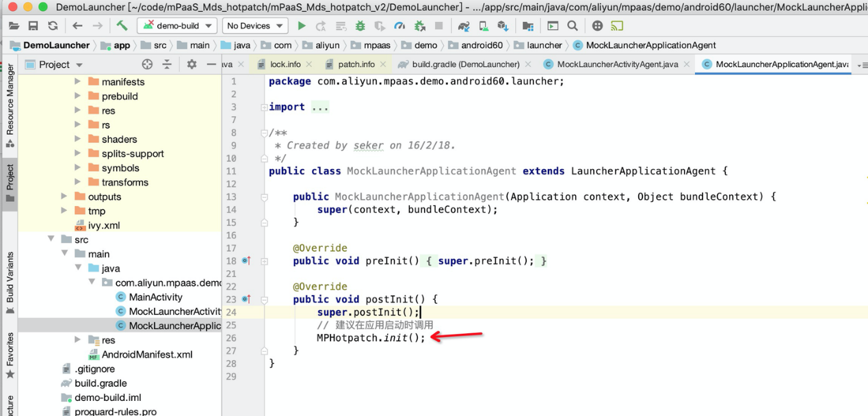868x416 pixels.
Task: Click the Apply Code Changes icon
Action: tap(341, 26)
